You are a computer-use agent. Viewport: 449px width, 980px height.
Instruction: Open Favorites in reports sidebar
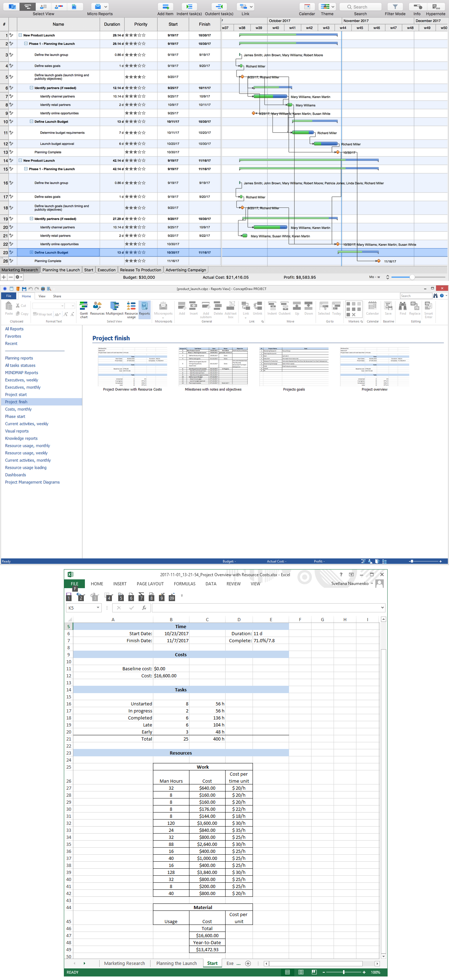click(x=13, y=336)
